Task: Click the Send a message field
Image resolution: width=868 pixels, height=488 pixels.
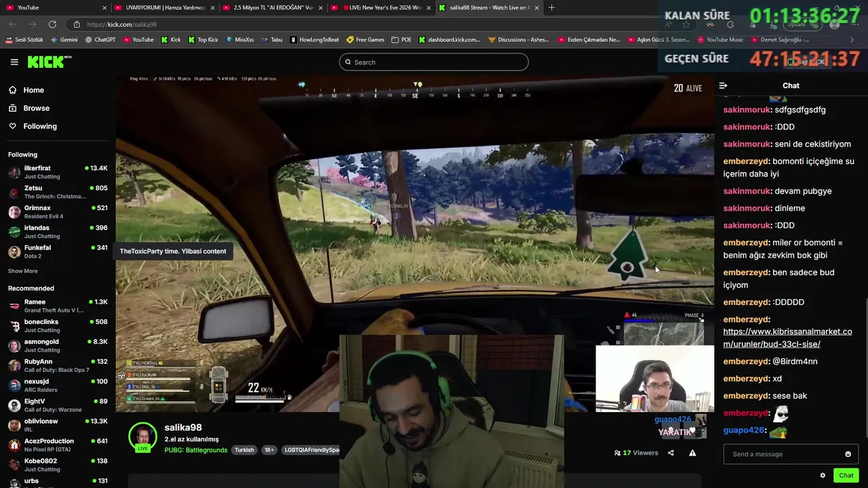Action: [x=783, y=454]
